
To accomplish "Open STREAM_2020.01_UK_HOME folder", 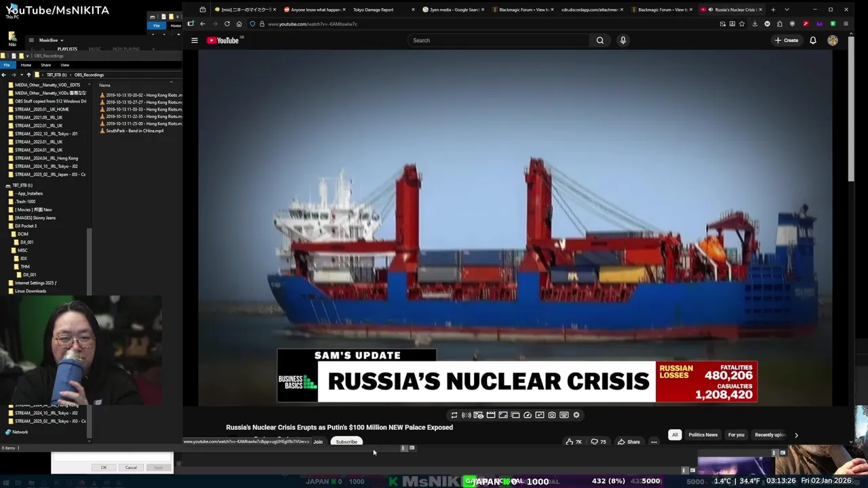I will coord(42,109).
